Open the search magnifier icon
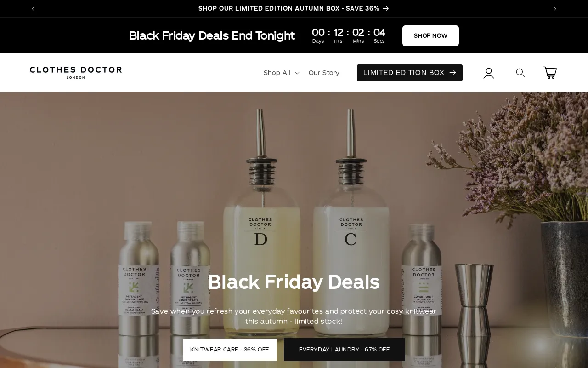The image size is (588, 368). 520,73
